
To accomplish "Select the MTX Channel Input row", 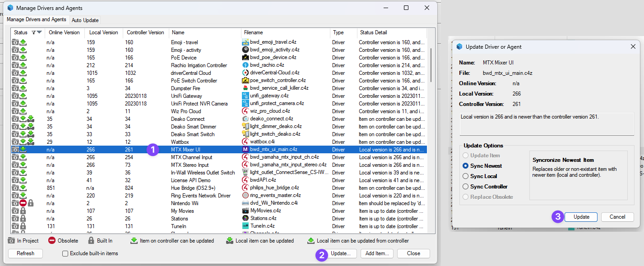I will [219, 157].
